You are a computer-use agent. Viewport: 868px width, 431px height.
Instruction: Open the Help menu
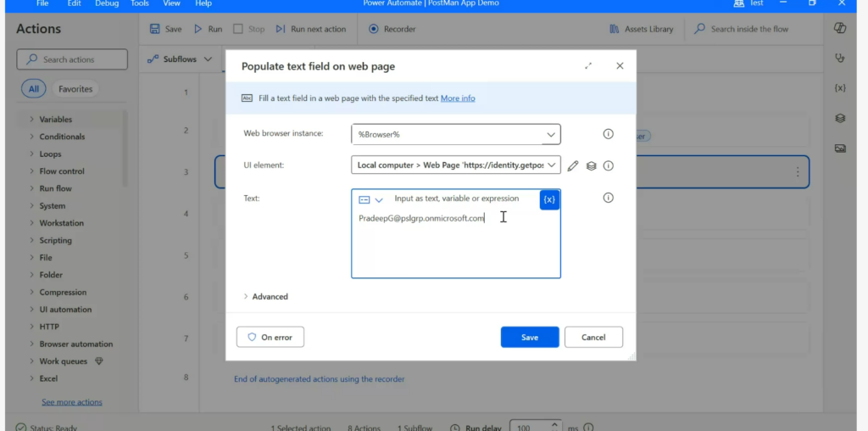pyautogui.click(x=203, y=3)
